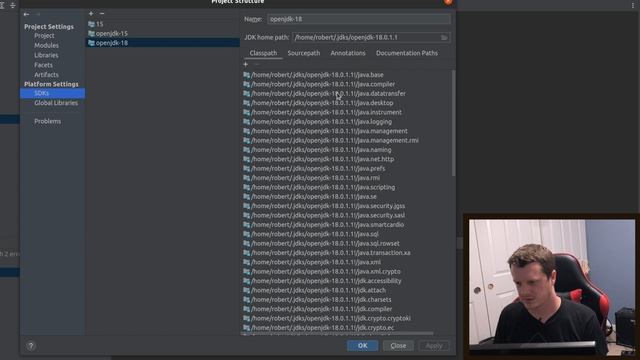Select SDKs under Platform Settings
Image resolution: width=640 pixels, height=360 pixels.
tap(53, 93)
